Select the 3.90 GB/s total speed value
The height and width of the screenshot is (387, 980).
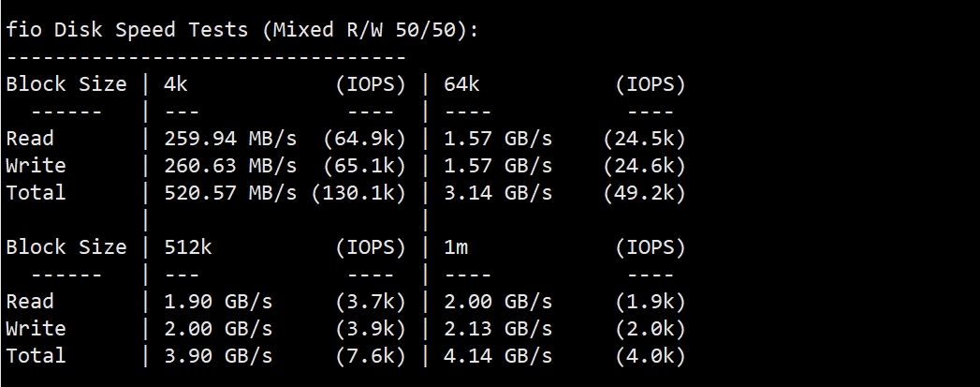pyautogui.click(x=218, y=356)
